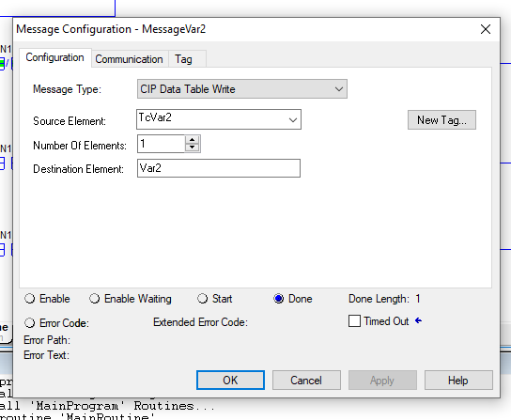This screenshot has height=420, width=511.
Task: Select the Error Code radio button
Action: [x=30, y=323]
